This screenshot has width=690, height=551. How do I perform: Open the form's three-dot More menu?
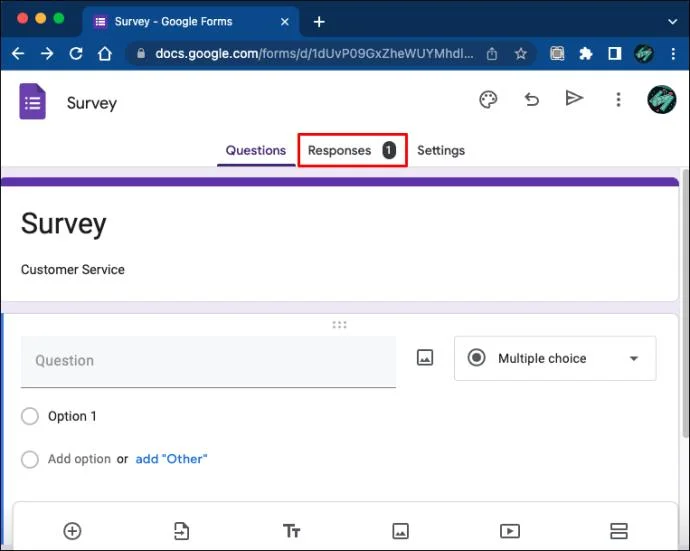pos(618,100)
